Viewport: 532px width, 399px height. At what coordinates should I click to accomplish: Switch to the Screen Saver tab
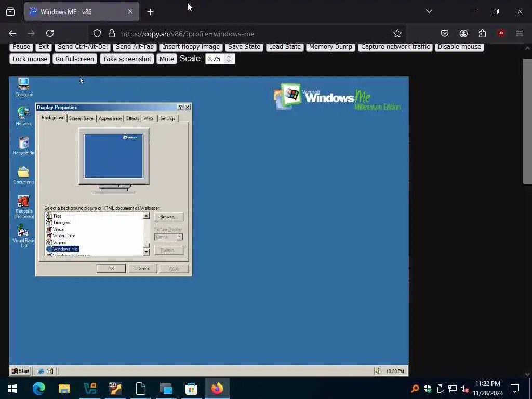click(82, 118)
